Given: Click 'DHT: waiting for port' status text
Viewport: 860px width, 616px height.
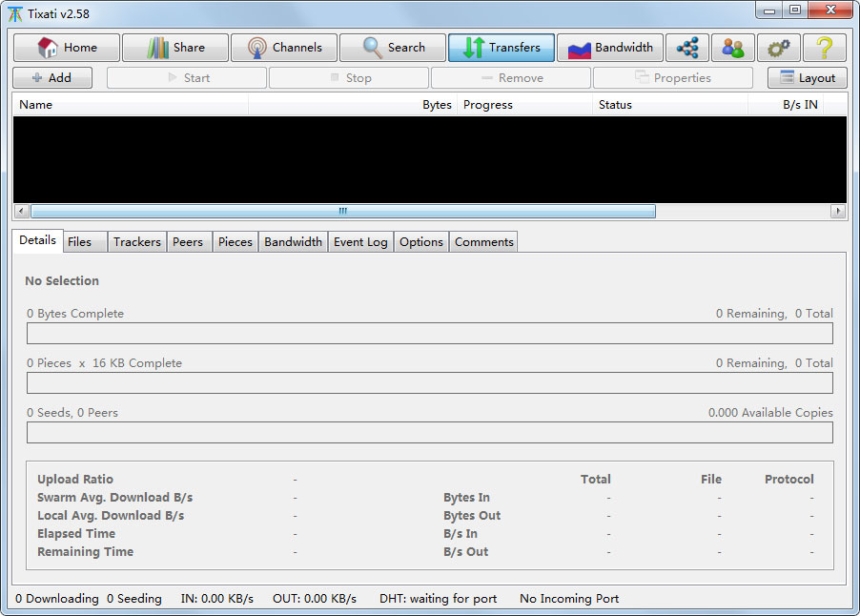Looking at the screenshot, I should pos(439,599).
